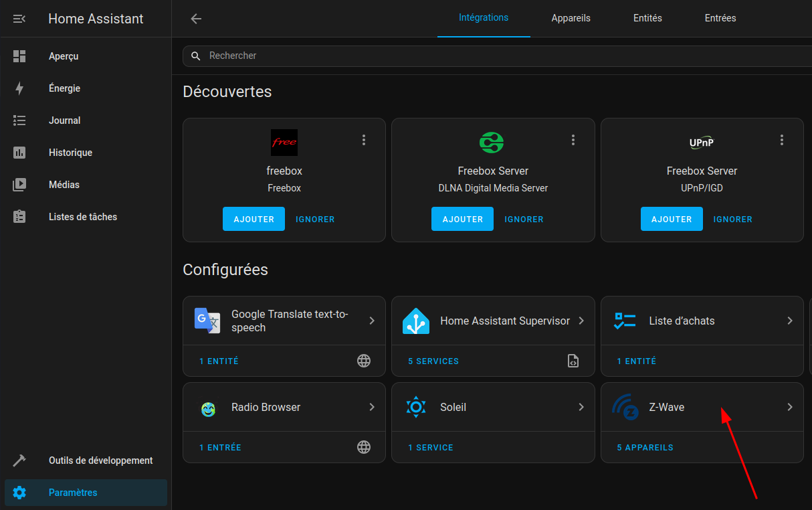Open three-dot menu on DLNA Freebox Server card
This screenshot has width=812, height=510.
tap(573, 140)
